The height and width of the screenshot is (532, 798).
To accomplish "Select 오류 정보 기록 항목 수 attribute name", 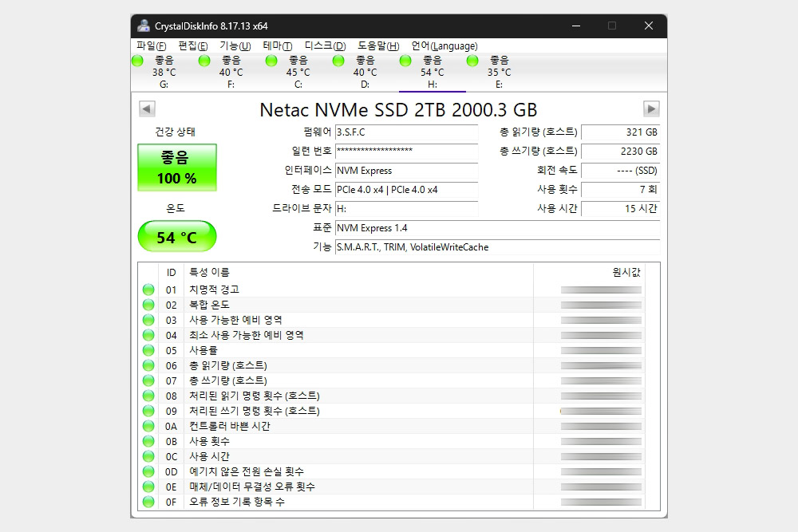I will (x=237, y=502).
